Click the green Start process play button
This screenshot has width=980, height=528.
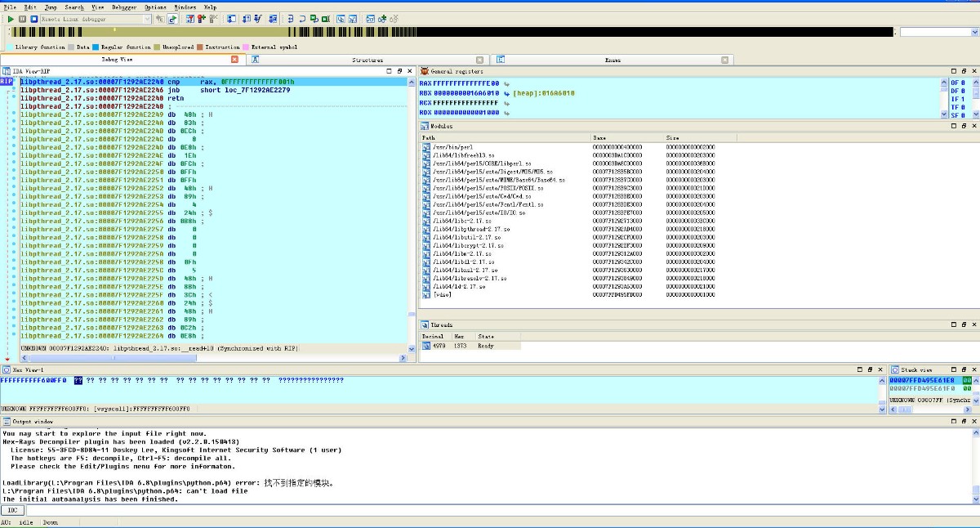tap(11, 19)
